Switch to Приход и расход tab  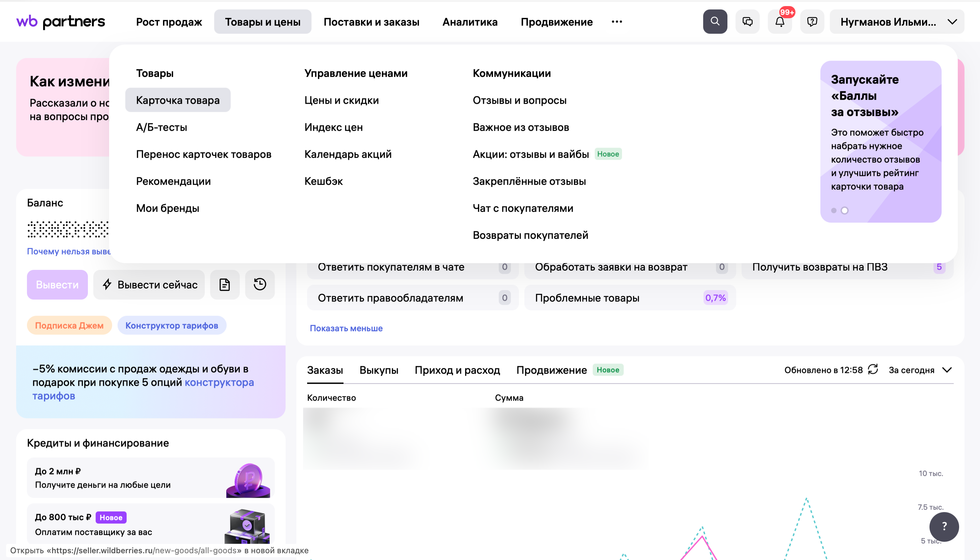[457, 370]
